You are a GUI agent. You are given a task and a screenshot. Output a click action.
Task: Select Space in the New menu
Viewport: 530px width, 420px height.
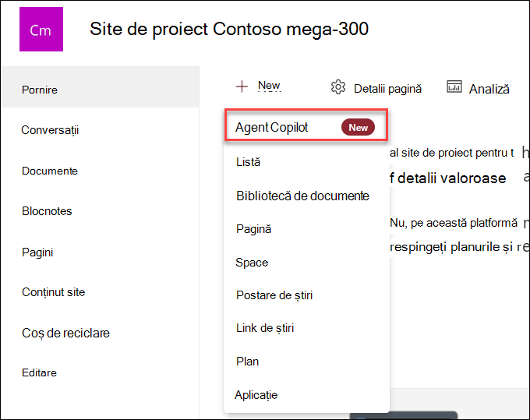pos(252,263)
